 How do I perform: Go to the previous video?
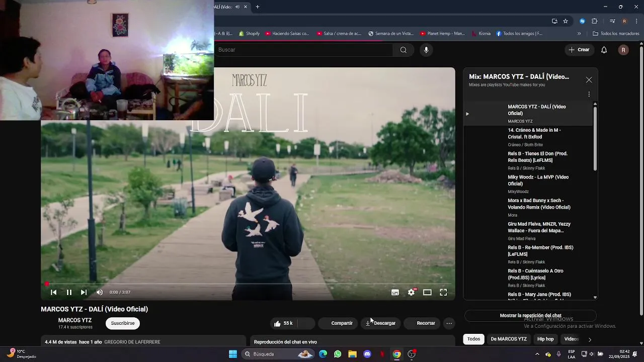point(54,292)
